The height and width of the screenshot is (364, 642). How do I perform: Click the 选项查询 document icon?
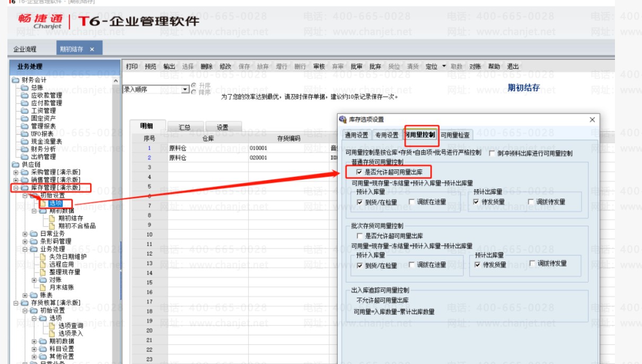52,326
